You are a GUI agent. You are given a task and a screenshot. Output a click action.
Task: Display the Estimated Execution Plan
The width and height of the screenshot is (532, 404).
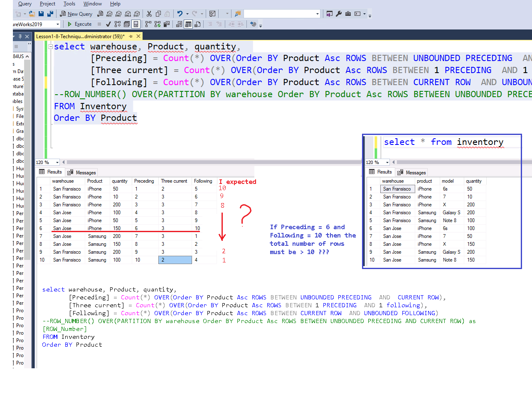coord(118,24)
